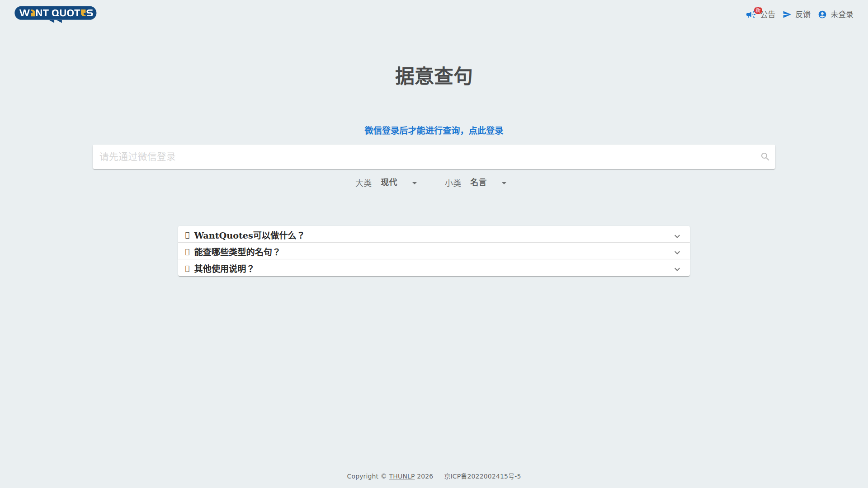
Task: Click the red 新 badge
Action: tap(758, 10)
